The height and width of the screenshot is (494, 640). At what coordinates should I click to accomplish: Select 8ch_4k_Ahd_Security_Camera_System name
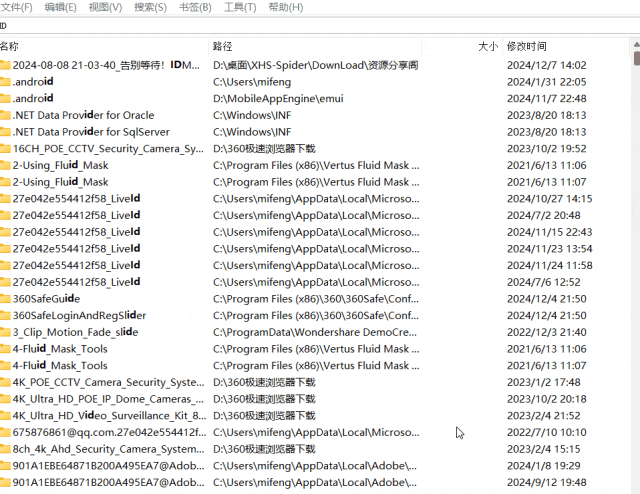pos(109,449)
